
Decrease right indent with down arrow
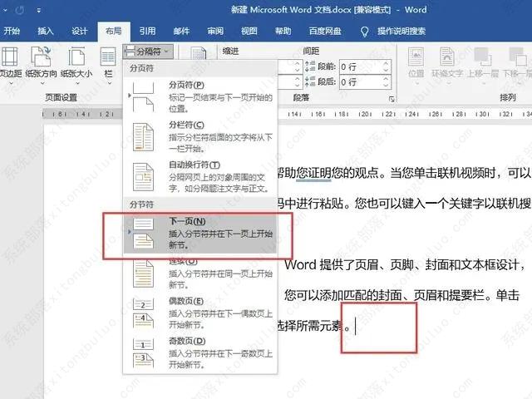point(298,86)
